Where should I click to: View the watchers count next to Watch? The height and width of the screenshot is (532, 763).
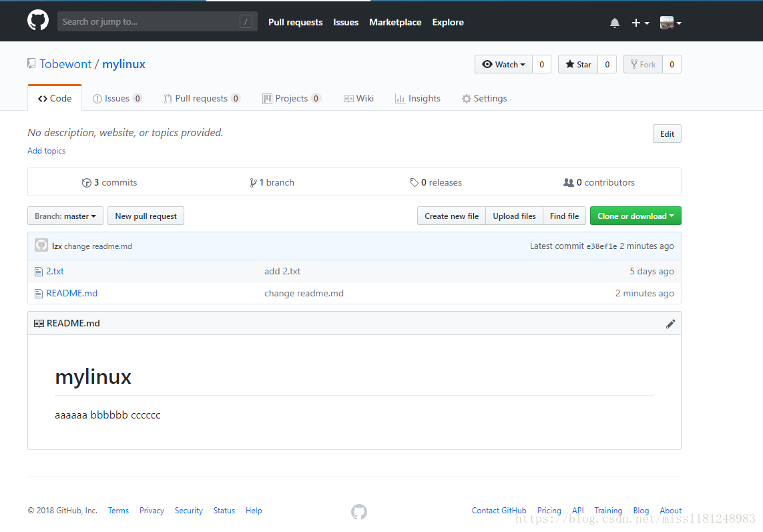tap(541, 64)
